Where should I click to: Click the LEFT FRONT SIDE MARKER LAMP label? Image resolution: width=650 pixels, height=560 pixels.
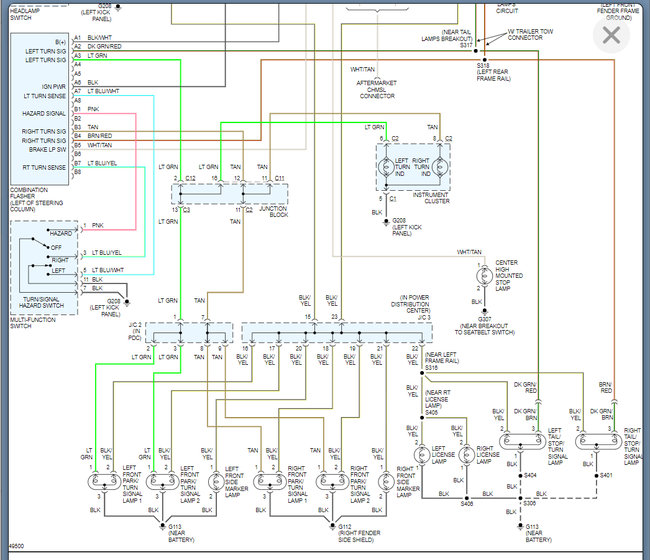point(236,482)
